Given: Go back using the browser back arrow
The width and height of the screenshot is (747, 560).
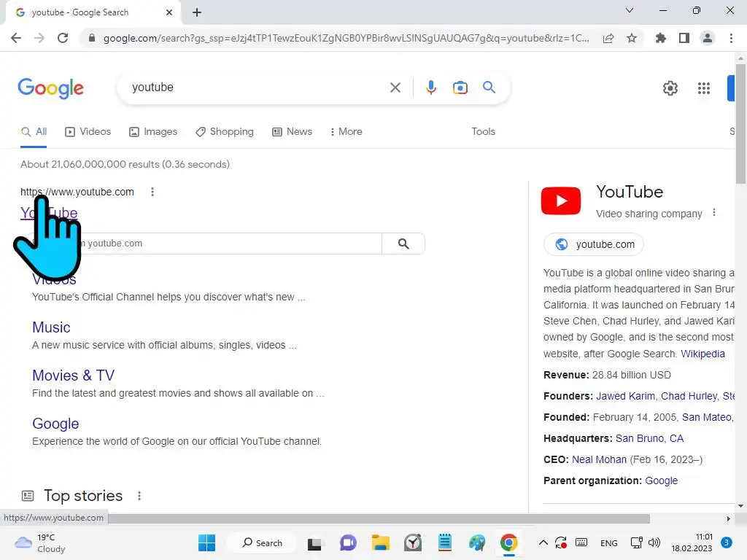Looking at the screenshot, I should (x=16, y=38).
